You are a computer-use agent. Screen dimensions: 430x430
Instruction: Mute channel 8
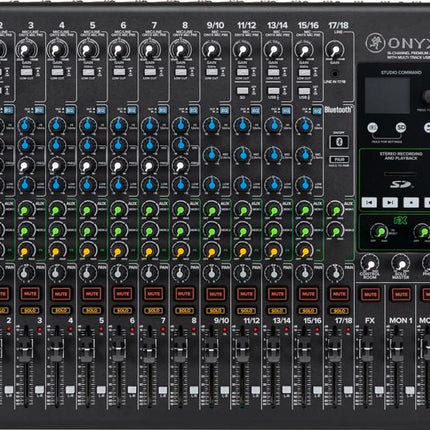point(184,294)
